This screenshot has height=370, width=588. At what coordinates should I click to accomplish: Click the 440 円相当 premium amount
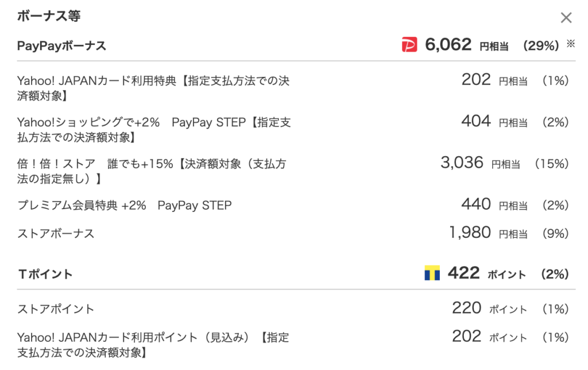point(494,205)
